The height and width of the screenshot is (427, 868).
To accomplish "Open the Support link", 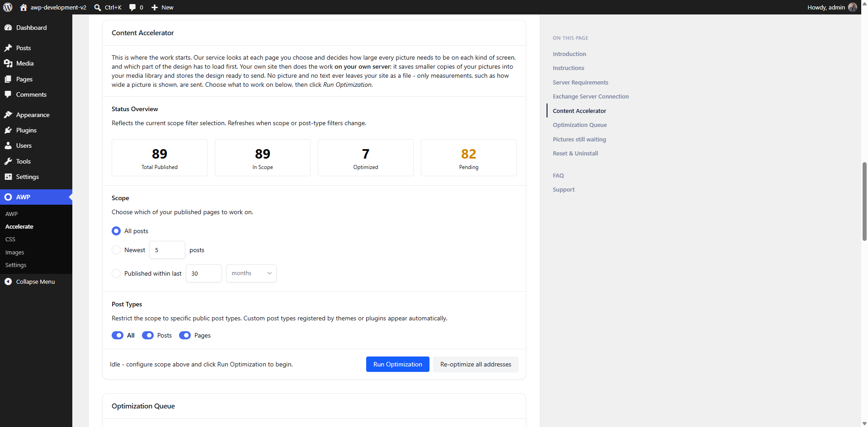I will click(564, 190).
